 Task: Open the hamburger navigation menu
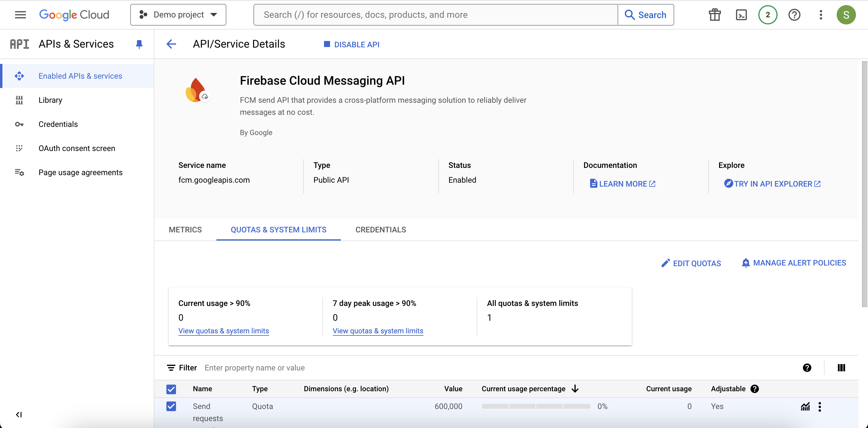20,14
